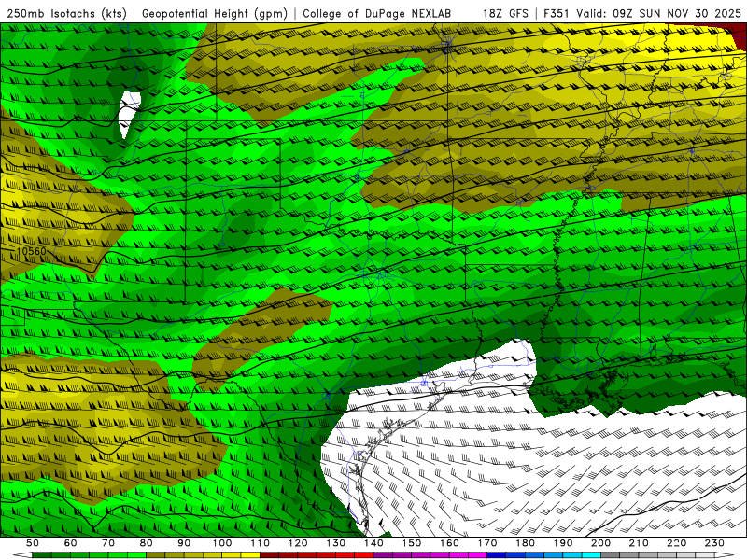Click the "190" label on the color scale

(x=564, y=543)
